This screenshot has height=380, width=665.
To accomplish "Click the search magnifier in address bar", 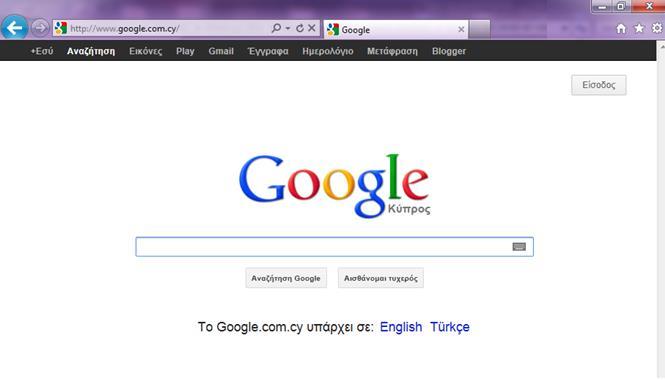I will 276,28.
